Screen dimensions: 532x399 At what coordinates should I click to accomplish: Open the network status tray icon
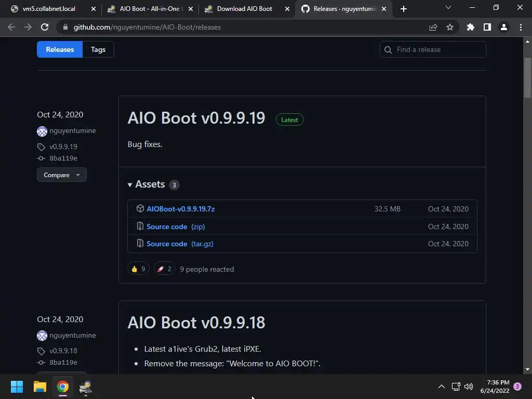click(456, 387)
